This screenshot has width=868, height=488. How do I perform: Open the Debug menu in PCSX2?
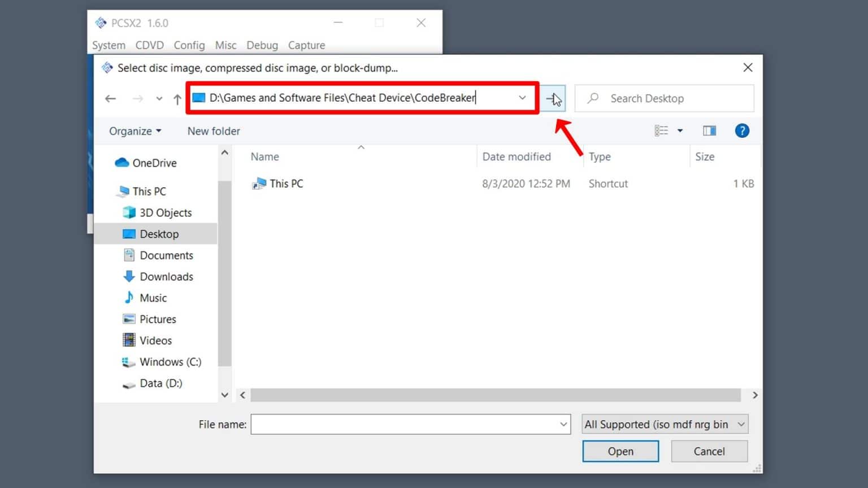[x=262, y=45]
